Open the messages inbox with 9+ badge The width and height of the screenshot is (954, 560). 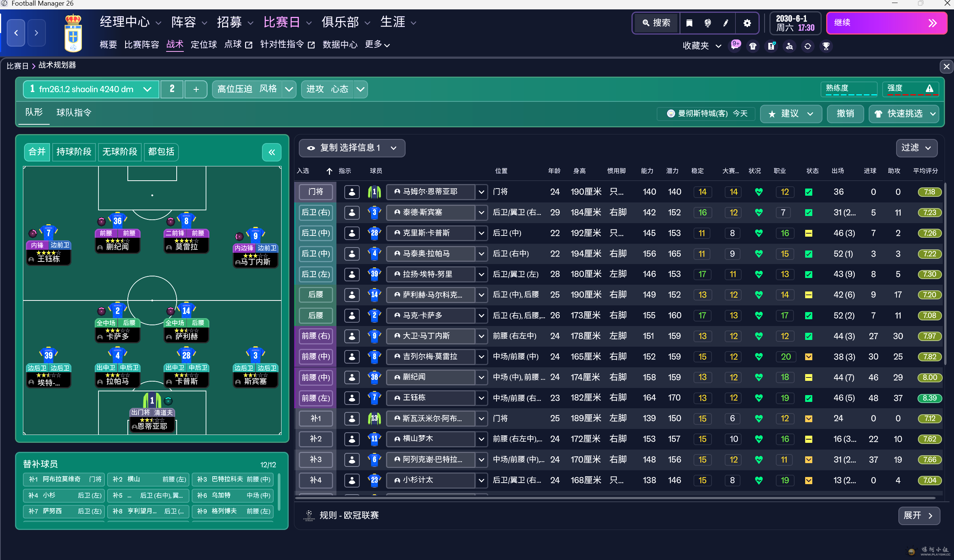[x=734, y=46]
